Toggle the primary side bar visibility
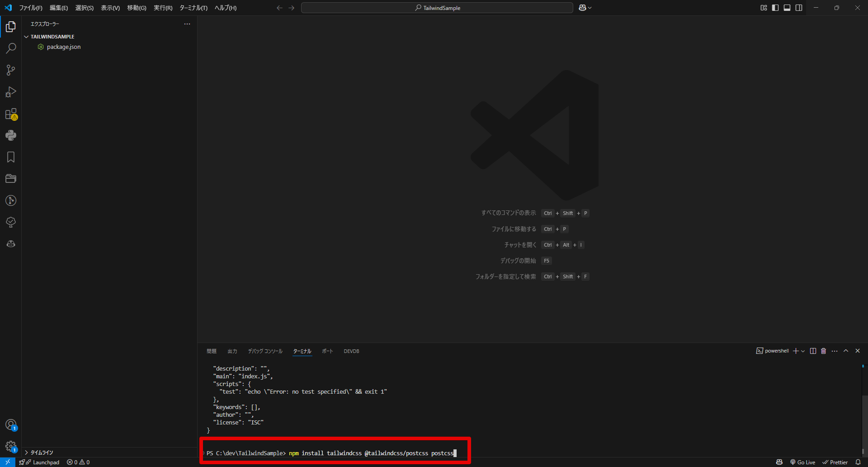868x467 pixels. coord(775,8)
